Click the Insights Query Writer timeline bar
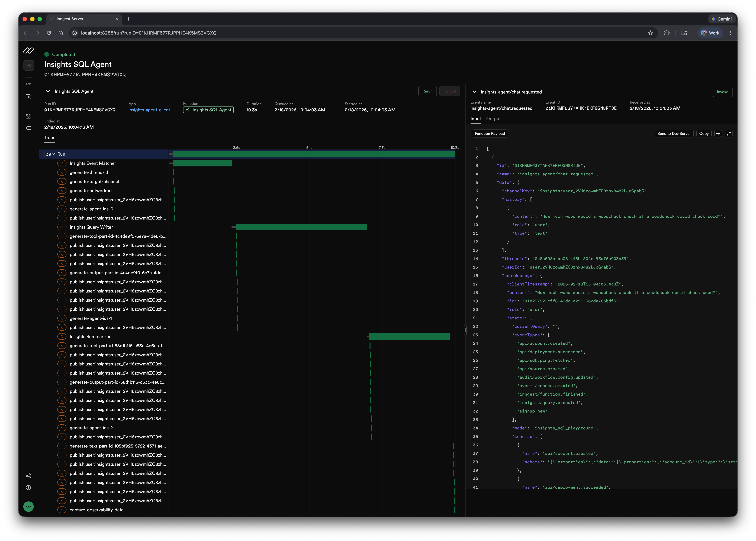756x541 pixels. click(301, 227)
